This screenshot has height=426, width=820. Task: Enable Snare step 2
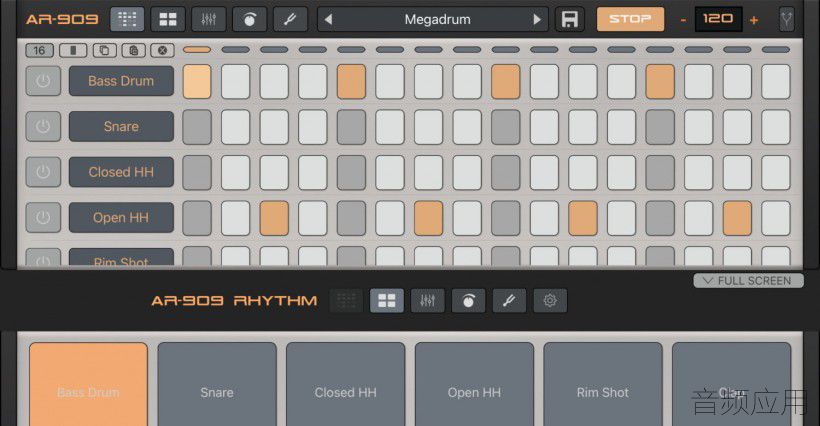coord(236,127)
